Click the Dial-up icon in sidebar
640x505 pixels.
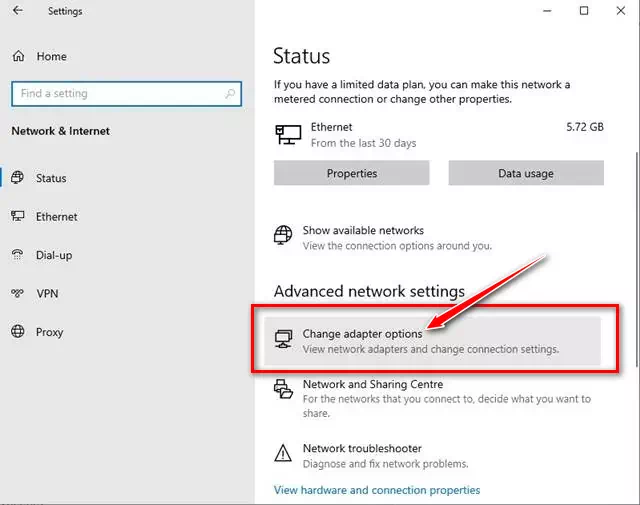18,255
